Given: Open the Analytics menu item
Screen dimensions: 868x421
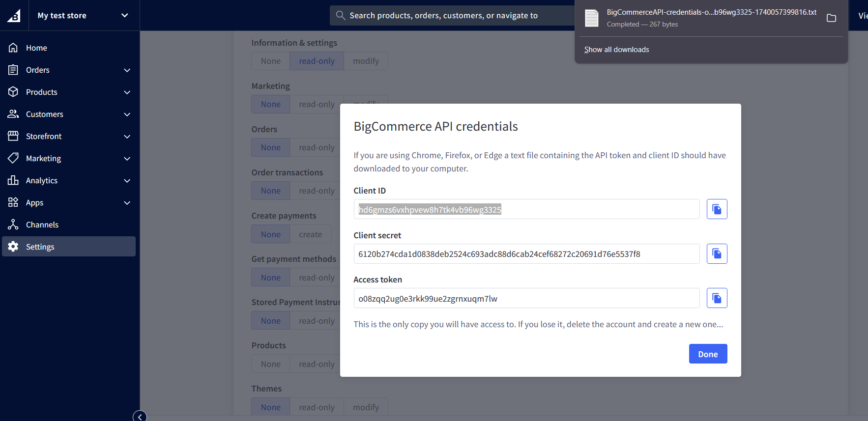Looking at the screenshot, I should 69,180.
